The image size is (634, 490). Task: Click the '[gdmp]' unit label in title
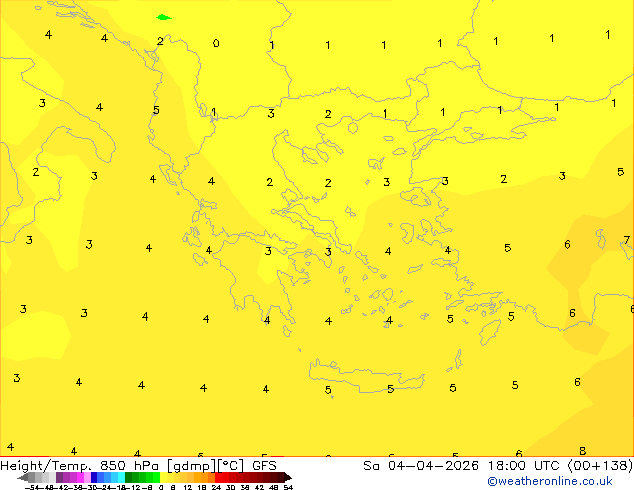191,466
